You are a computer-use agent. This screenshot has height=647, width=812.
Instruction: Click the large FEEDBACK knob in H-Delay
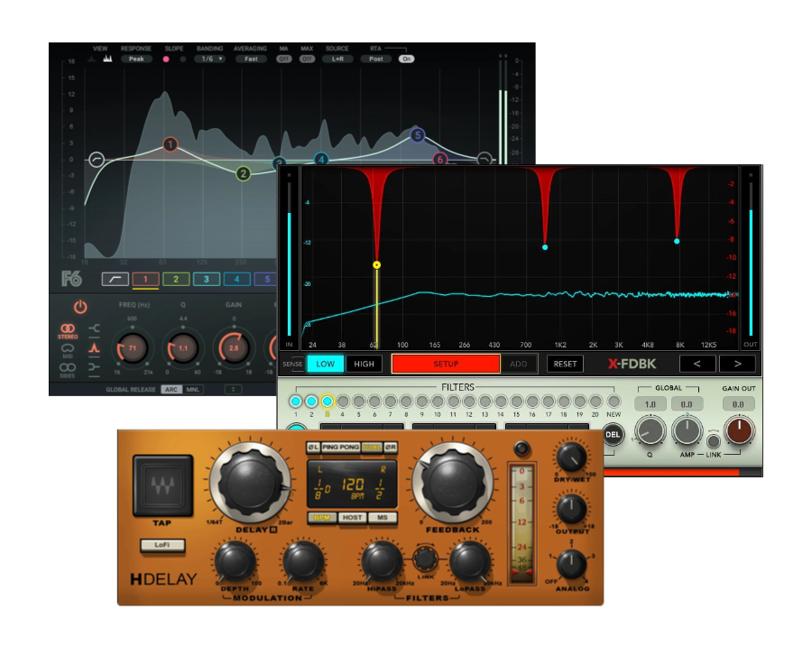click(x=453, y=484)
